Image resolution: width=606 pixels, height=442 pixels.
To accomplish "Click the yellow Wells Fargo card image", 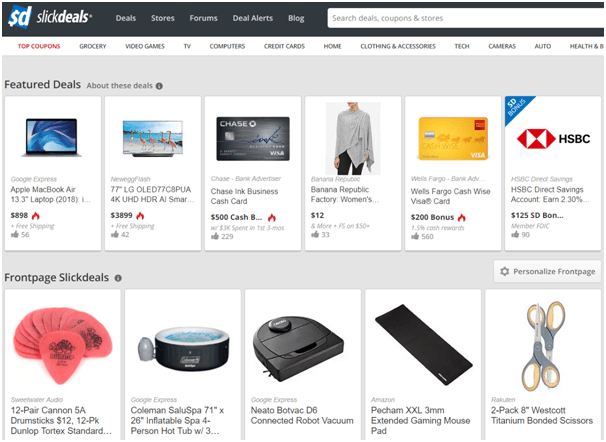I will [x=453, y=139].
